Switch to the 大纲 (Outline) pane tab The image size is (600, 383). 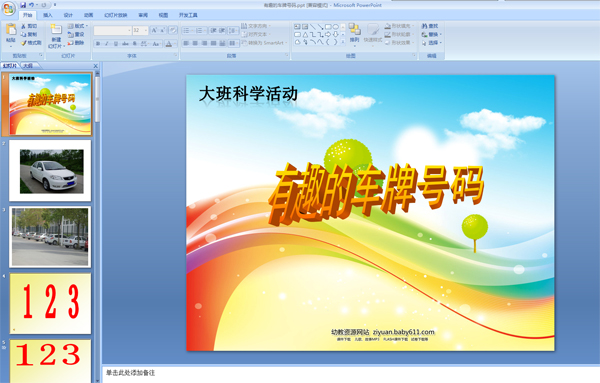tap(28, 66)
